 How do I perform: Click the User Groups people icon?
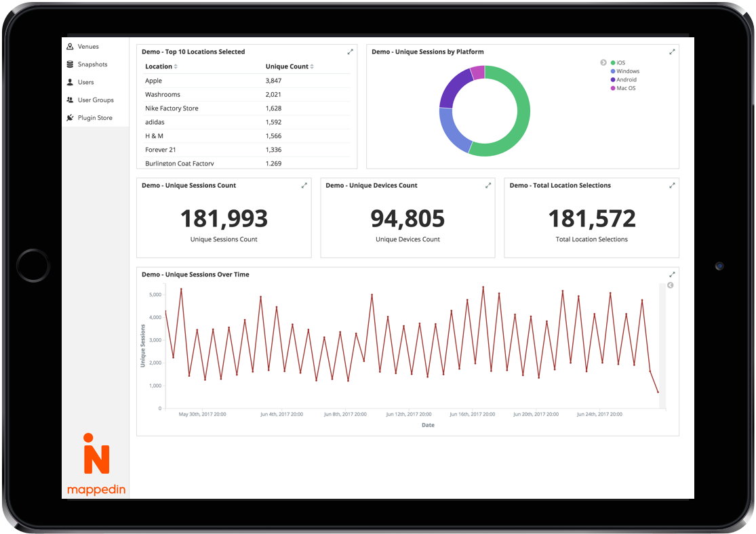pos(70,100)
